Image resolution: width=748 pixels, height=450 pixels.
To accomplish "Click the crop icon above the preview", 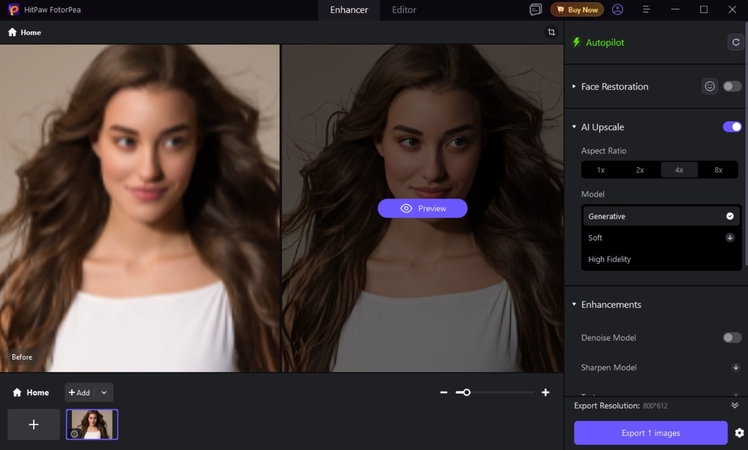I will [551, 32].
